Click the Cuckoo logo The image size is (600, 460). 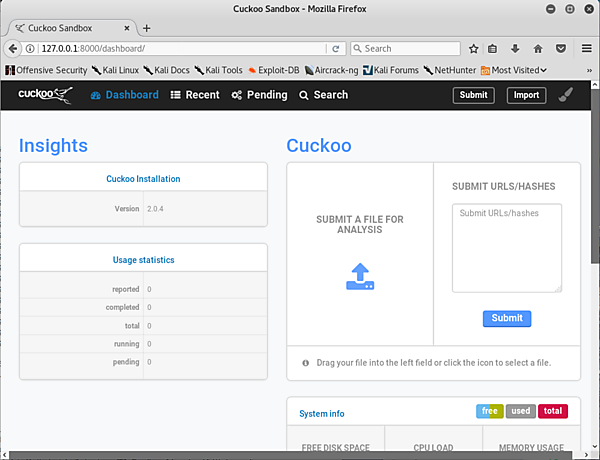45,95
